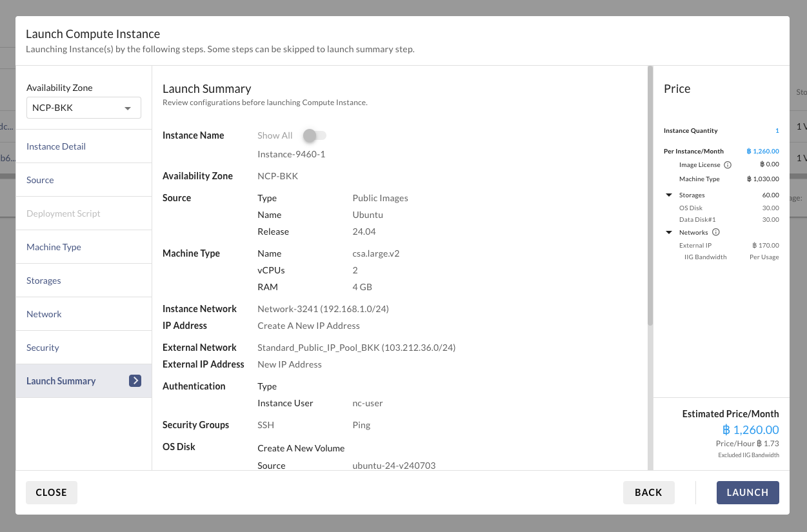Click the Launch Summary vertical scrollbar
807x532 pixels.
[650, 193]
